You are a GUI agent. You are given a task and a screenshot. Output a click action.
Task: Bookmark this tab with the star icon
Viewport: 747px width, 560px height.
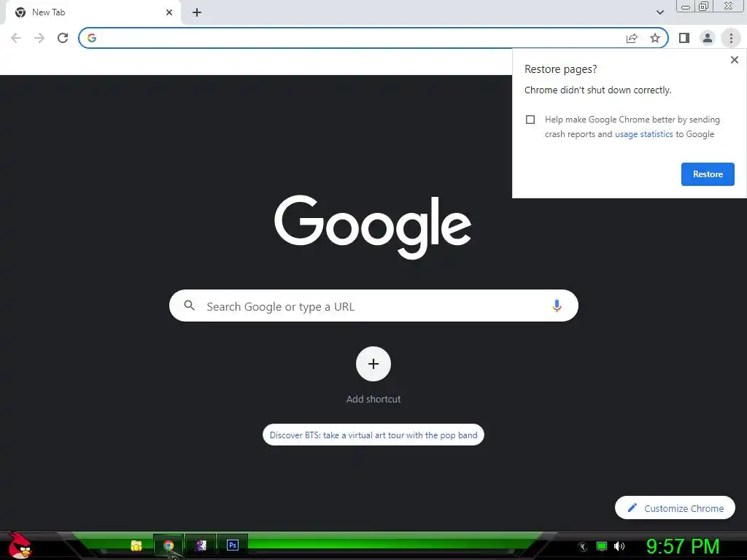tap(655, 38)
